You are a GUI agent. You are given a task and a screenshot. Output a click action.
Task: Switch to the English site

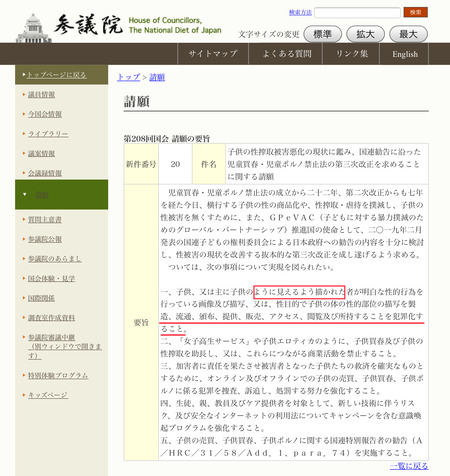(x=405, y=54)
